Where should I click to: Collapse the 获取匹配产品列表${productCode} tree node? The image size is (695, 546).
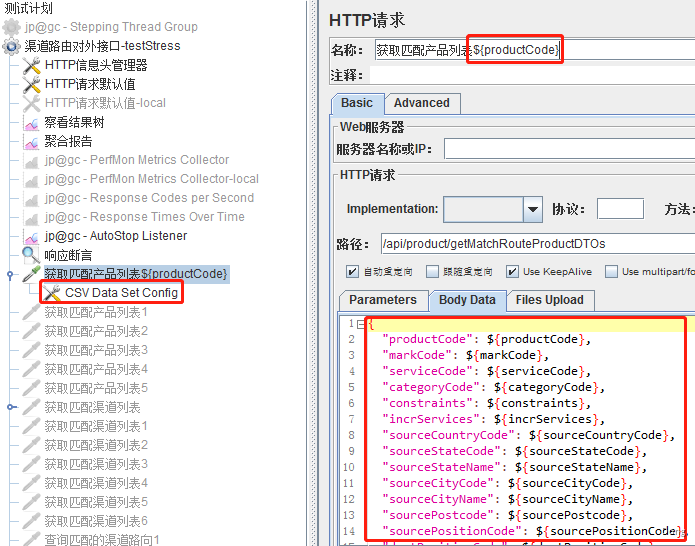(x=11, y=274)
